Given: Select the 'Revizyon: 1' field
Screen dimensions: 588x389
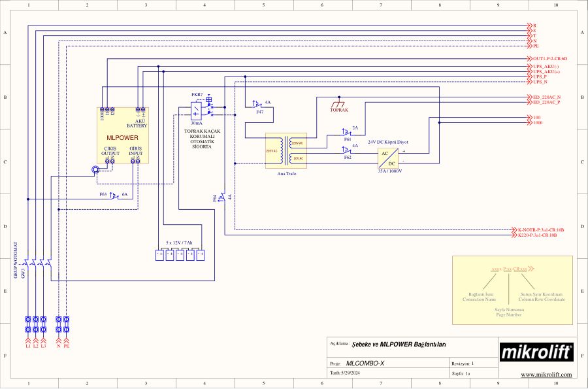Looking at the screenshot, I should (463, 364).
